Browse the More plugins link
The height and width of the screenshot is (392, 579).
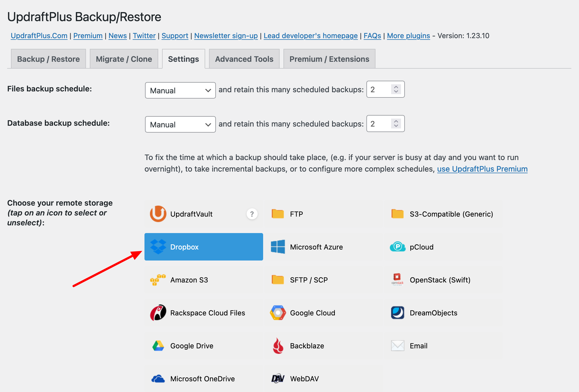tap(408, 36)
